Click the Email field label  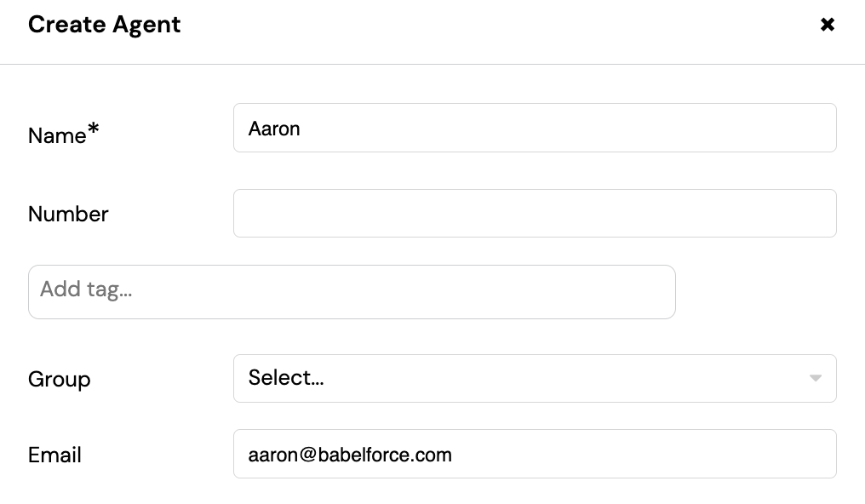(54, 455)
